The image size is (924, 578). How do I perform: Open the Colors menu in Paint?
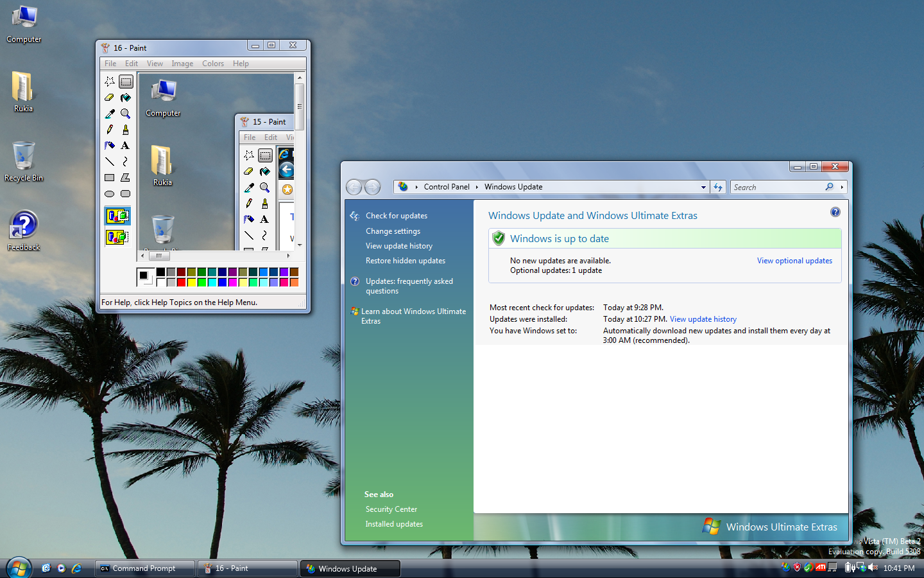[212, 64]
